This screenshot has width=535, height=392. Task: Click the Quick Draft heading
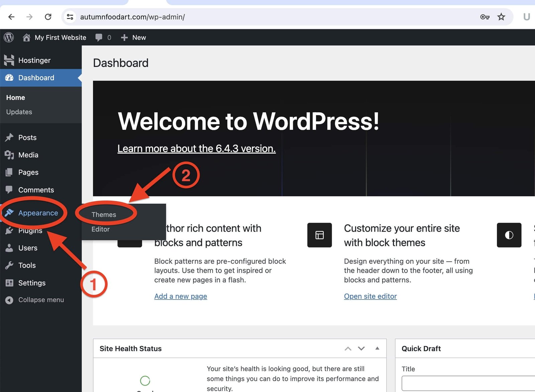click(x=421, y=349)
